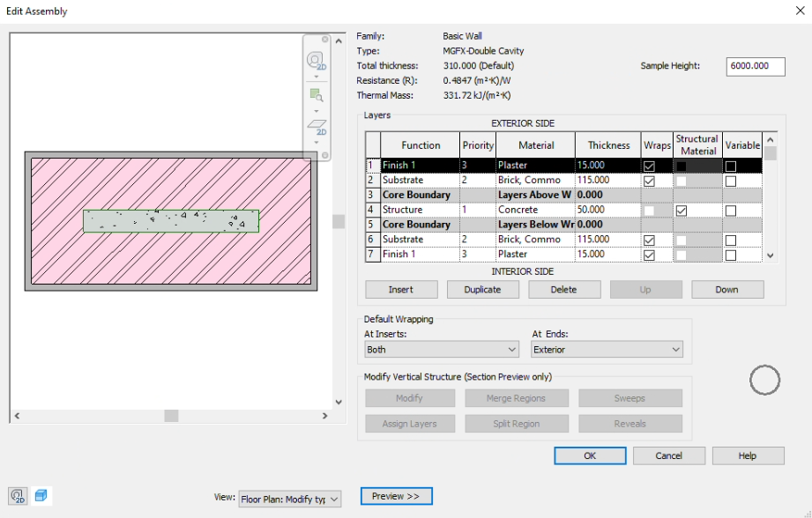Click 'Layers Above W' material cell
812x518 pixels.
click(535, 195)
